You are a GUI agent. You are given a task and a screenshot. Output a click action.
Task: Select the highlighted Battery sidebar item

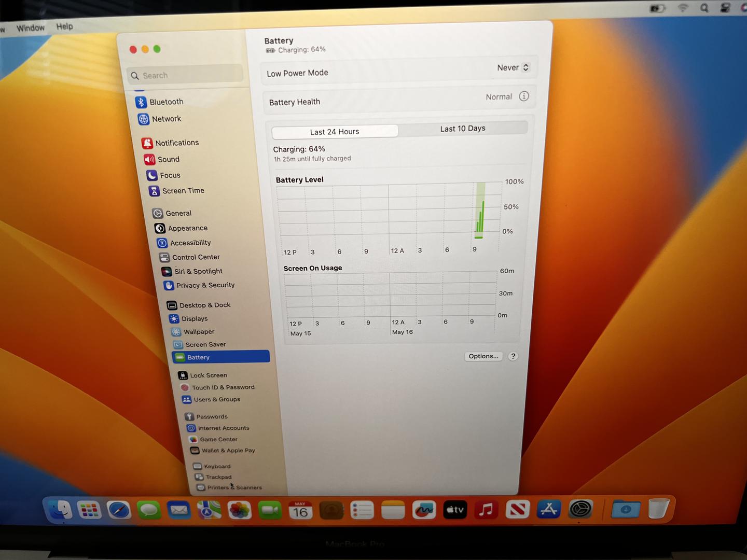221,357
